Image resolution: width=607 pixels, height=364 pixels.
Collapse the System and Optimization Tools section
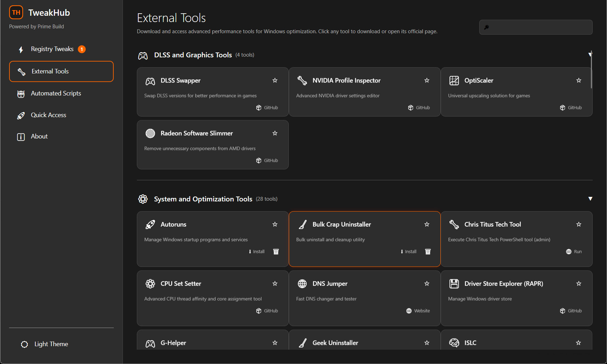[590, 199]
